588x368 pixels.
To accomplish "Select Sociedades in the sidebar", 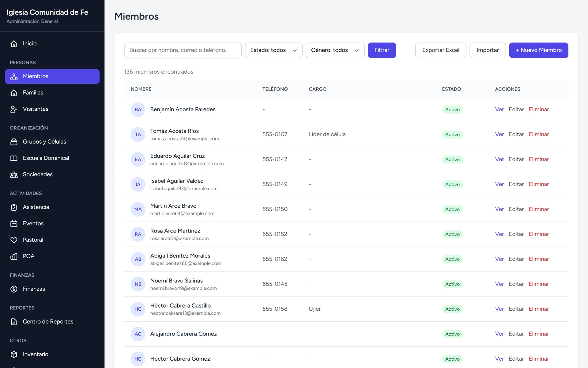I will click(52, 174).
